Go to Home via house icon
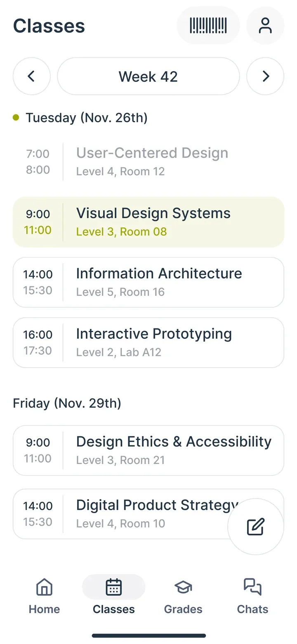 (44, 587)
